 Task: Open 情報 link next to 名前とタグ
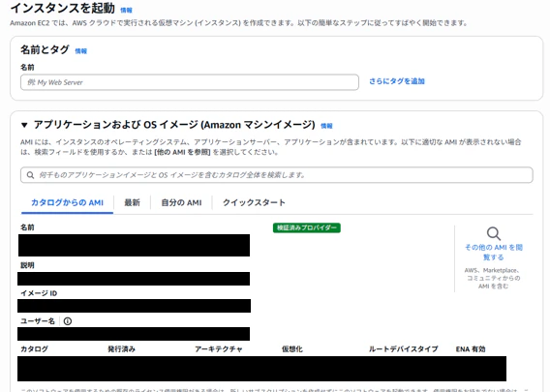pyautogui.click(x=81, y=51)
